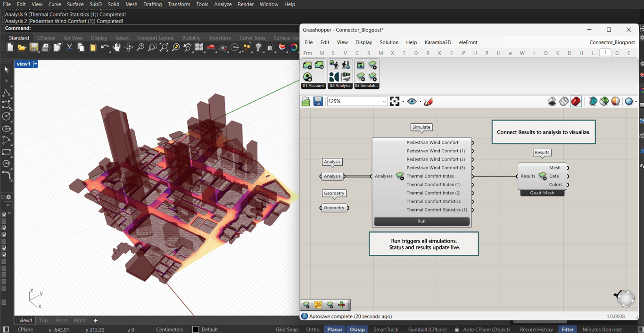Open the 125% zoom level dropdown
The image size is (644, 333).
point(384,101)
